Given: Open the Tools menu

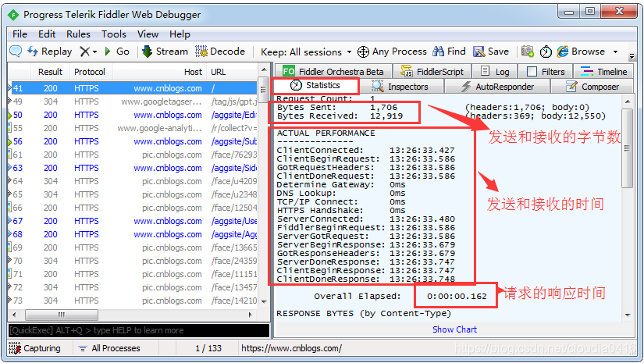Looking at the screenshot, I should coord(114,34).
